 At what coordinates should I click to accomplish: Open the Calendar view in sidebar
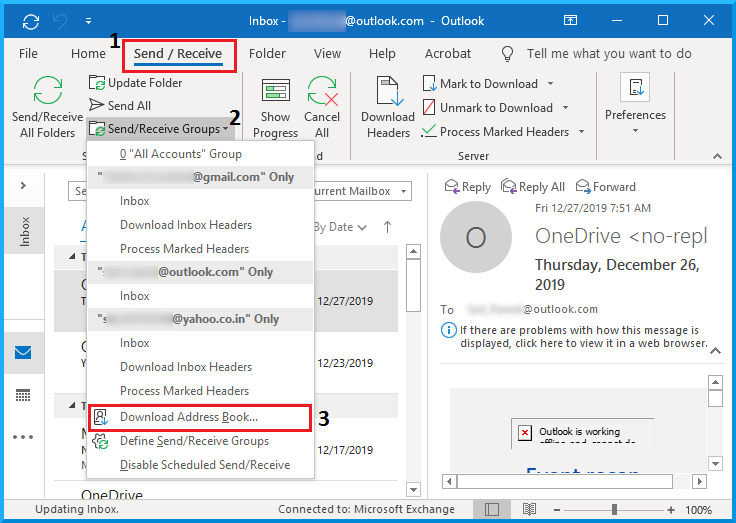(23, 395)
